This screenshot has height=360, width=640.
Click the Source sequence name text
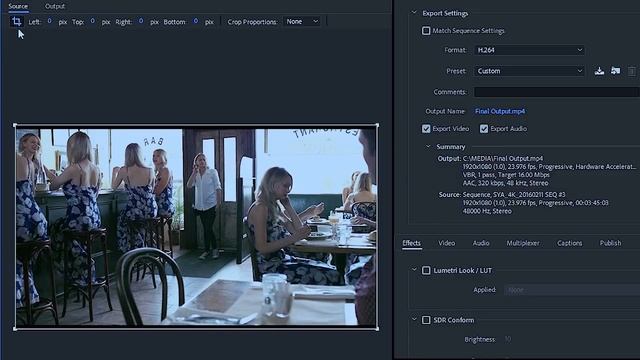point(514,195)
